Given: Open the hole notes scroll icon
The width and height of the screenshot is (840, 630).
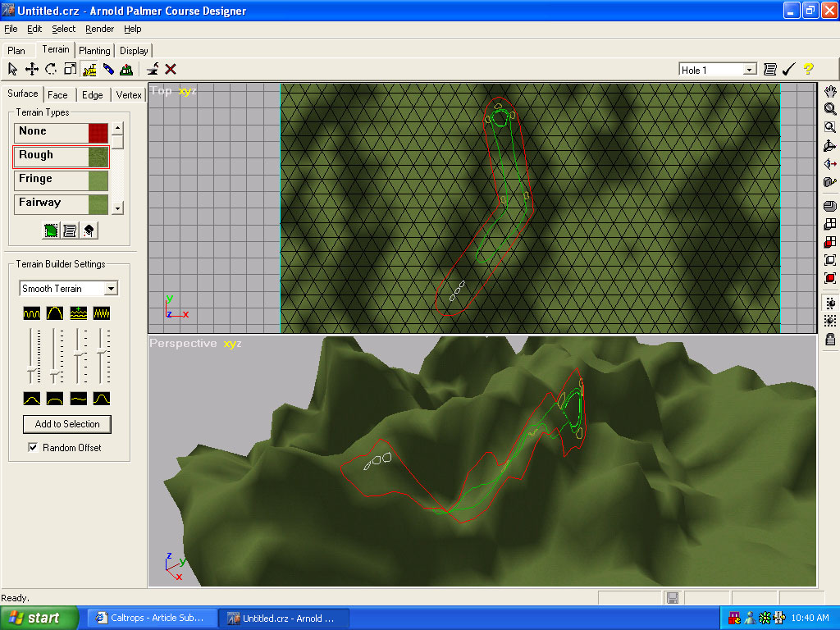Looking at the screenshot, I should tap(769, 69).
